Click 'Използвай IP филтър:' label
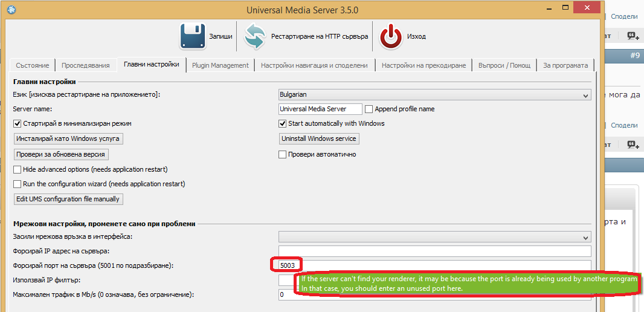 pyautogui.click(x=47, y=280)
